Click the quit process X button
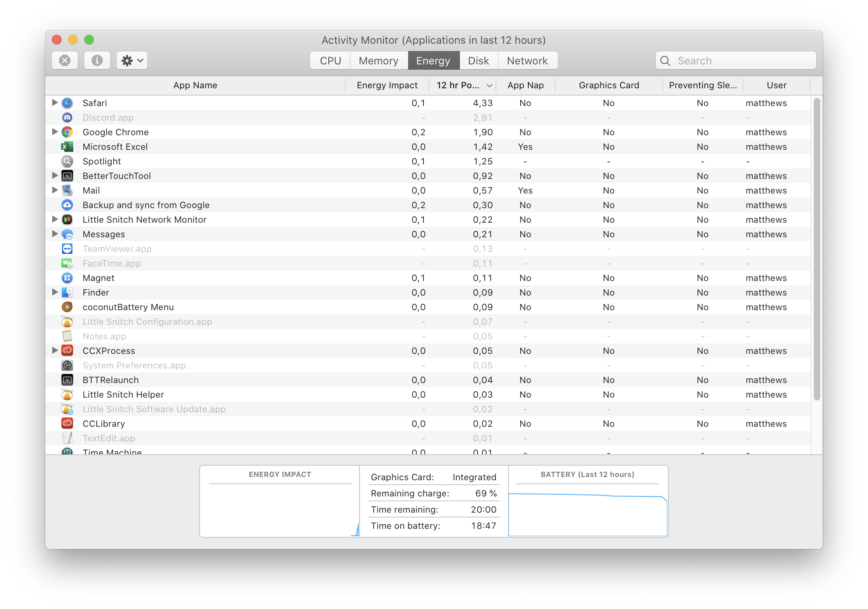Screen dimensions: 868x609 (x=65, y=61)
